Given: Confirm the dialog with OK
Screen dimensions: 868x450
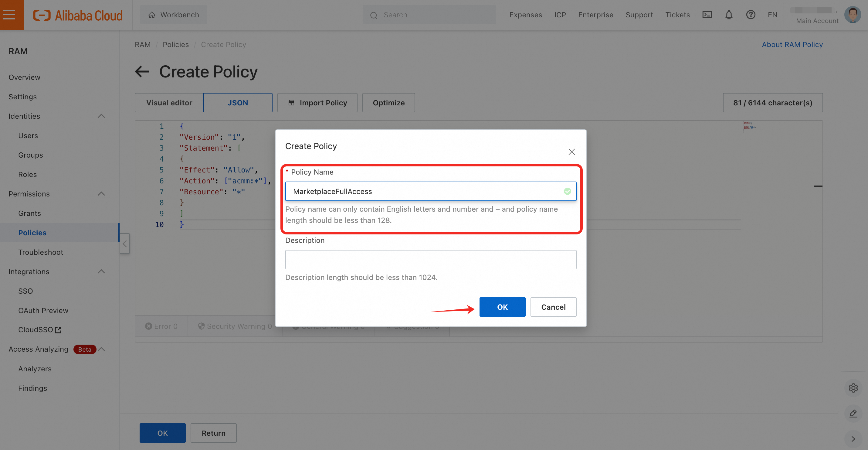Looking at the screenshot, I should 502,307.
